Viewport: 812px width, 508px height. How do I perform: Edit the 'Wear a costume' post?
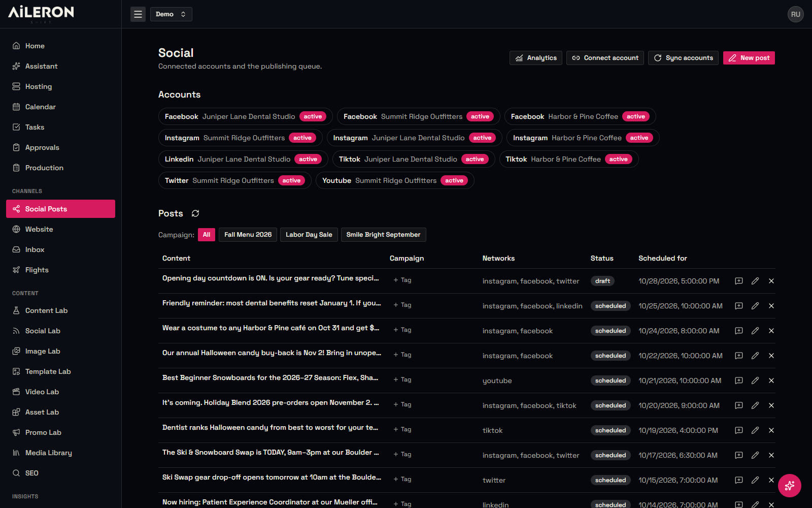click(x=755, y=331)
